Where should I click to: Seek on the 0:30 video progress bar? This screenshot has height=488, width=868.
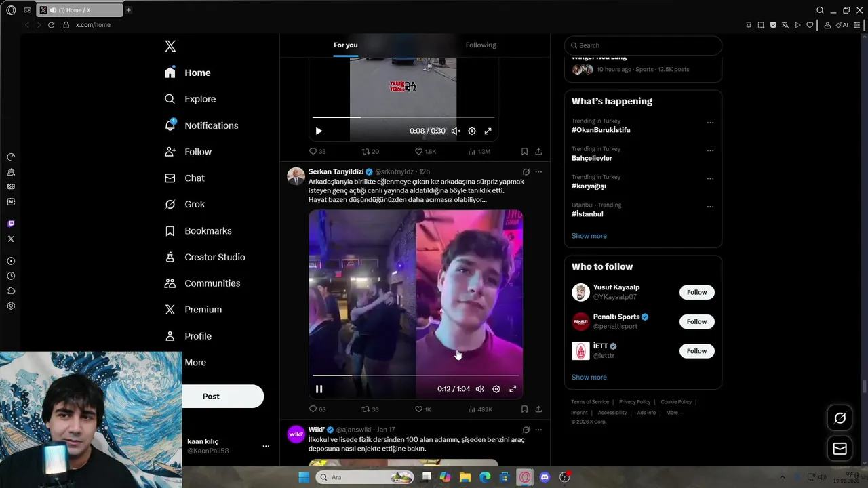pos(403,117)
